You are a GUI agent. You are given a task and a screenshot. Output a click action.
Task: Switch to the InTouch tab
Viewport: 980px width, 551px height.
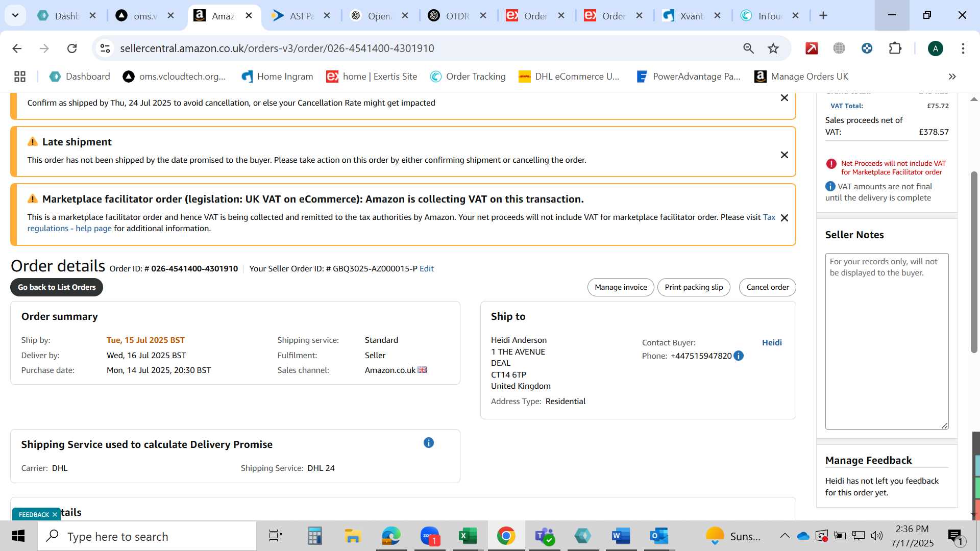point(770,16)
